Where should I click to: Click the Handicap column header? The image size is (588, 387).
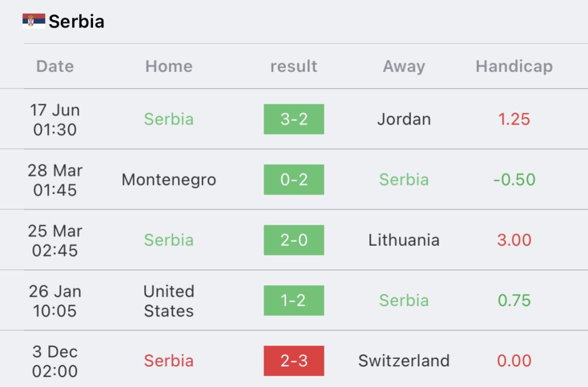(x=514, y=67)
